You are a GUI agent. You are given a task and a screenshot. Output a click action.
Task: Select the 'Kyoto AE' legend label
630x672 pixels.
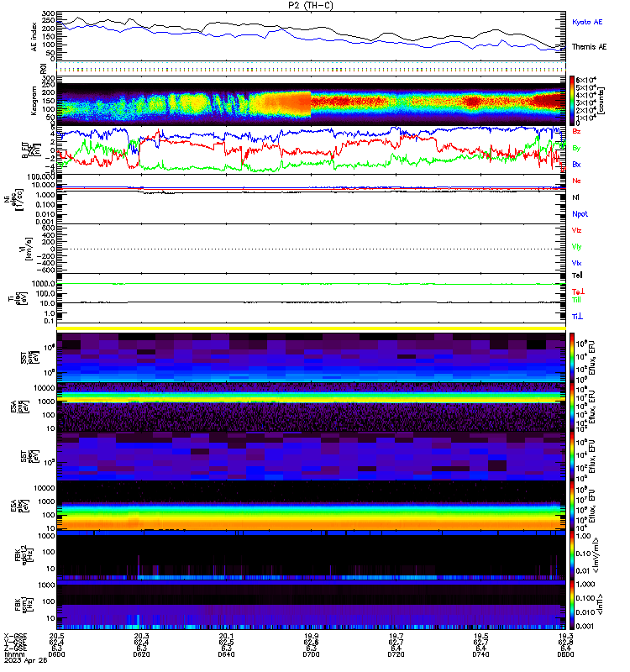point(587,22)
